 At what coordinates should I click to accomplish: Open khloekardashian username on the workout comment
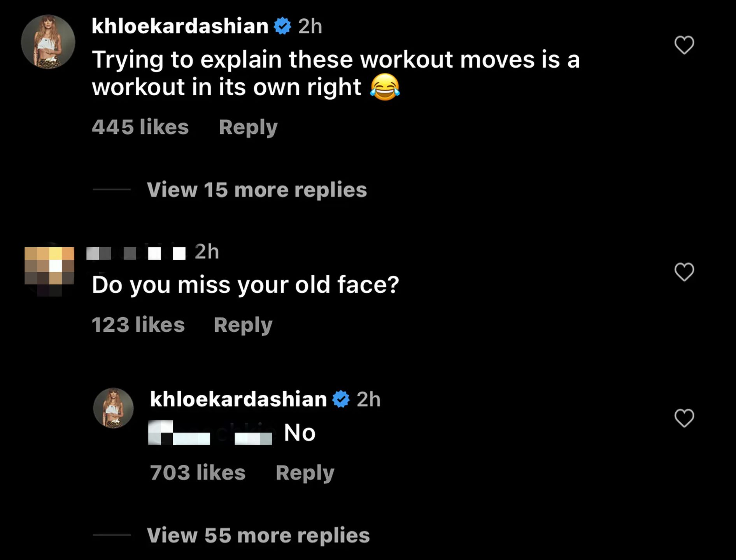click(x=180, y=26)
